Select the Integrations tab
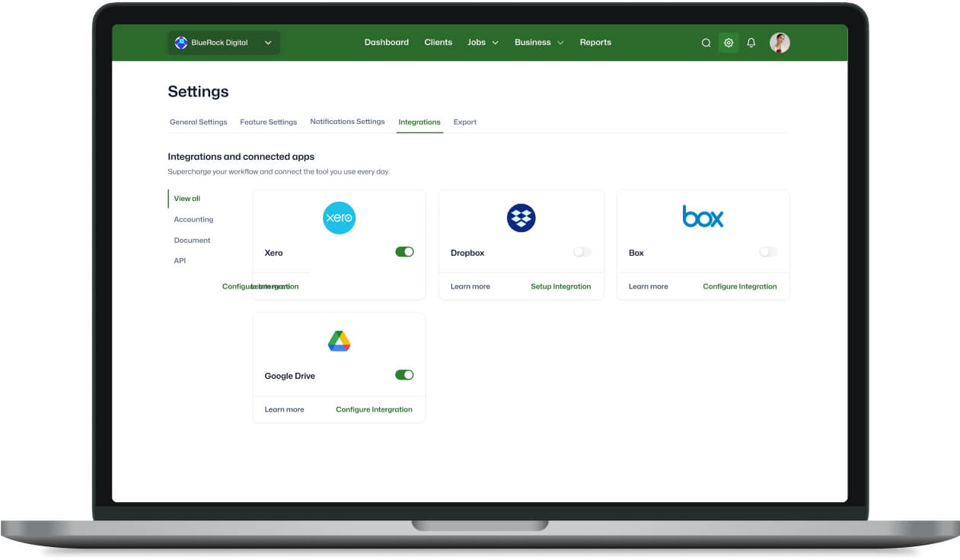 (x=419, y=122)
